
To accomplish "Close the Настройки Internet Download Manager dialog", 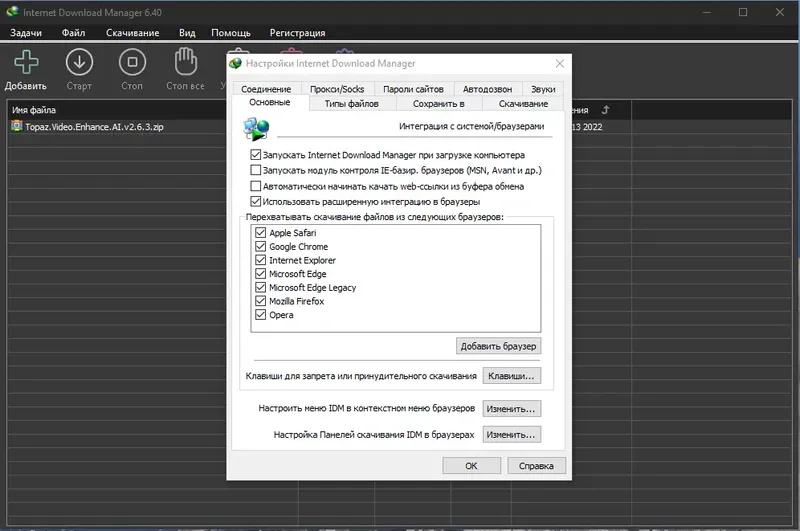I will [x=560, y=63].
